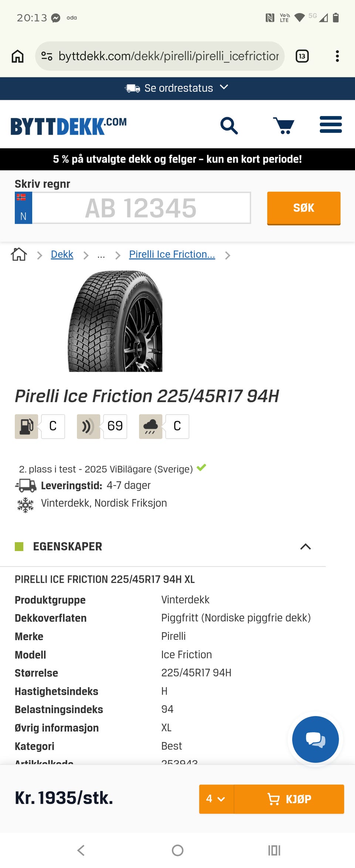The width and height of the screenshot is (355, 868).
Task: Open browser tabs switcher showing 13
Action: (x=302, y=56)
